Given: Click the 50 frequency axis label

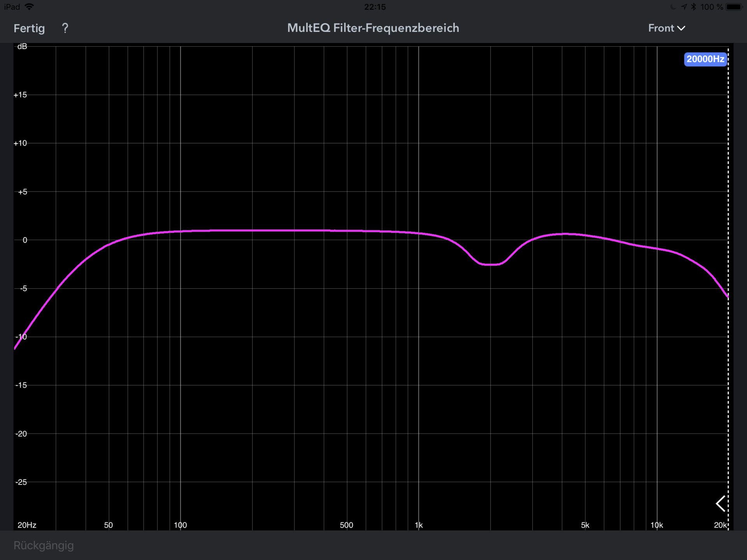Looking at the screenshot, I should 108,525.
